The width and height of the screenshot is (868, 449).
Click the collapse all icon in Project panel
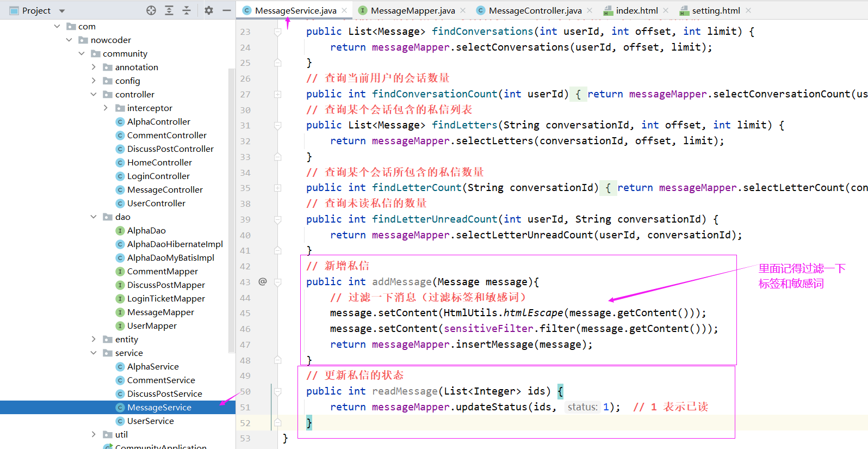click(x=187, y=10)
